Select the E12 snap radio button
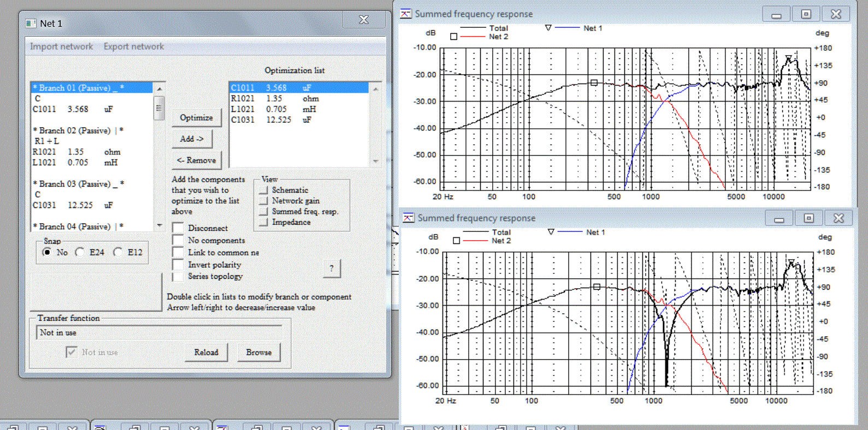This screenshot has width=868, height=430. [118, 252]
